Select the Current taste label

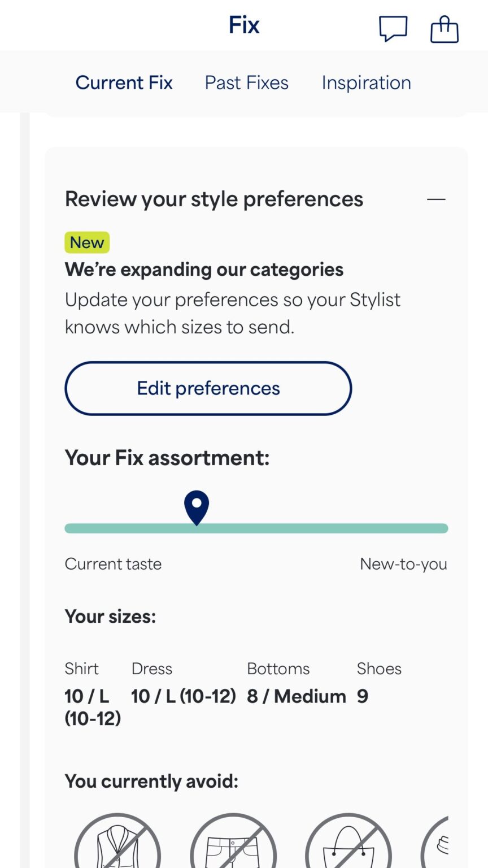click(113, 563)
